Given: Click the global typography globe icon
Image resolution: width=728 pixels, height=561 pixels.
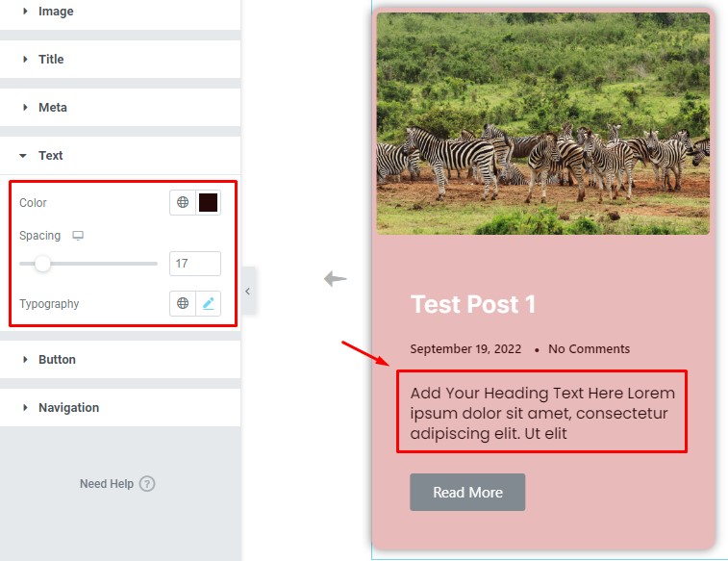Looking at the screenshot, I should [183, 304].
